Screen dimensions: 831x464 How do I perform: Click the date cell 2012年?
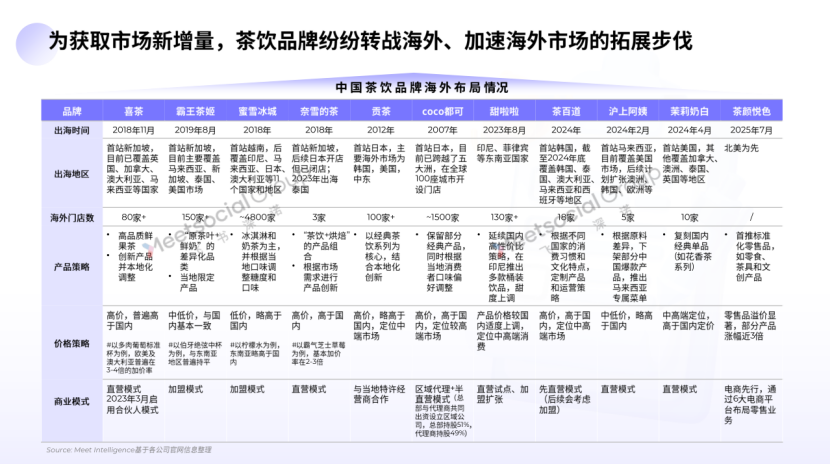[x=381, y=130]
